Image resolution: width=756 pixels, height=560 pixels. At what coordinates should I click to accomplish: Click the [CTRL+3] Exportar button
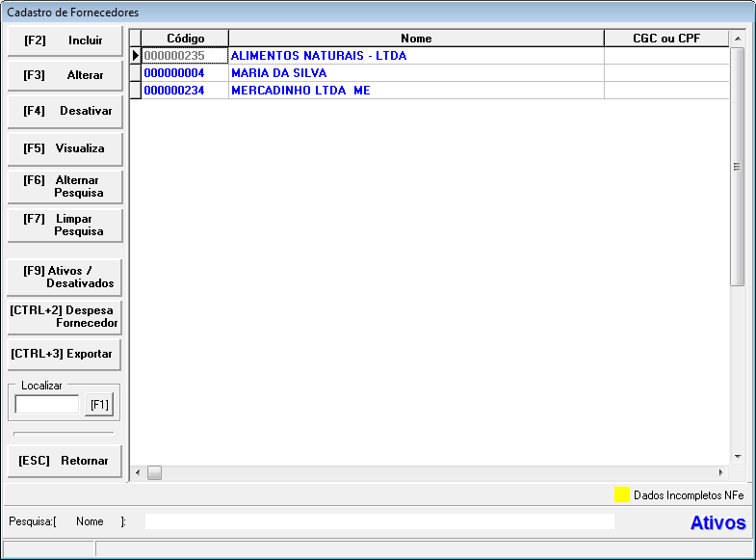point(65,354)
